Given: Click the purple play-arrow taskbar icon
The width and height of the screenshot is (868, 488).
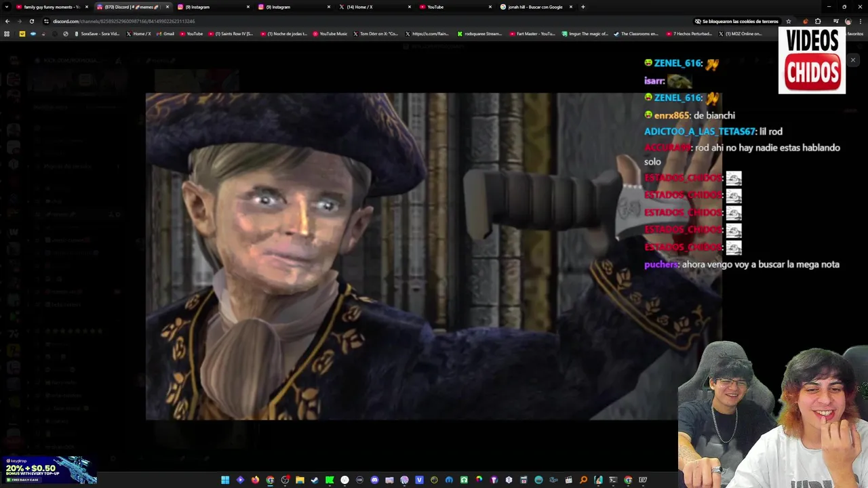Looking at the screenshot, I should coord(240,480).
